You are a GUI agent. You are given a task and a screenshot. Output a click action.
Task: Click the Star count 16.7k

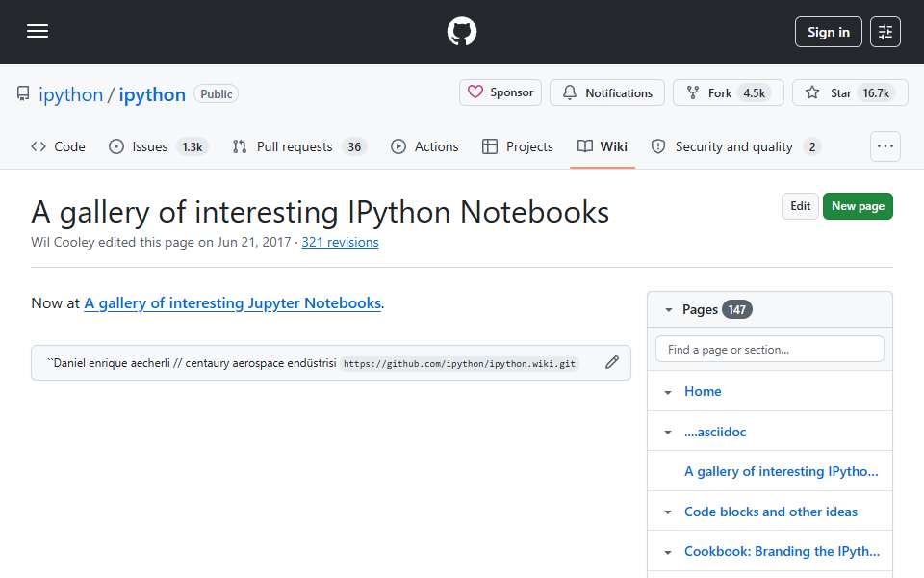point(876,93)
